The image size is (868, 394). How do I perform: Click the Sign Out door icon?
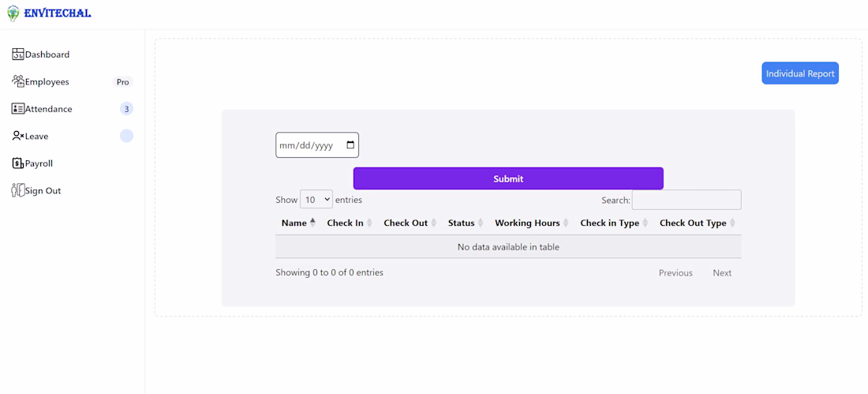coord(18,190)
